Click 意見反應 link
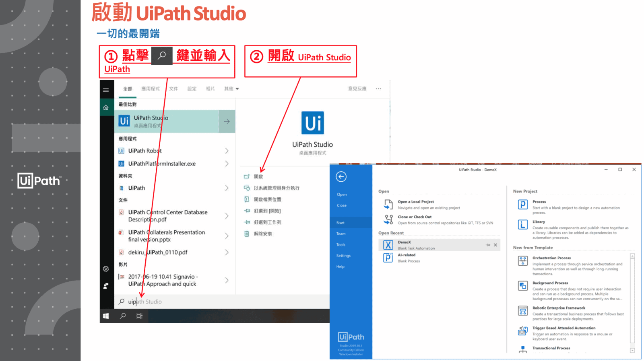Viewport: 644px width, 361px height. (357, 89)
